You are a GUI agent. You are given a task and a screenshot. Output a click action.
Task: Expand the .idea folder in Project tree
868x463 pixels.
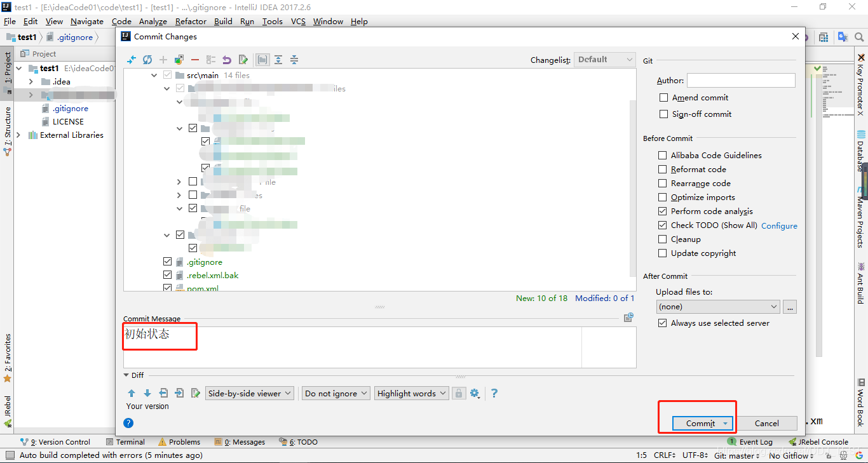(31, 81)
